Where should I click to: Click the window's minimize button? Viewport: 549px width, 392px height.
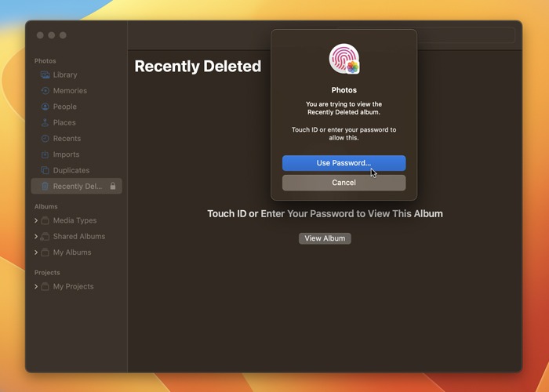pos(52,35)
